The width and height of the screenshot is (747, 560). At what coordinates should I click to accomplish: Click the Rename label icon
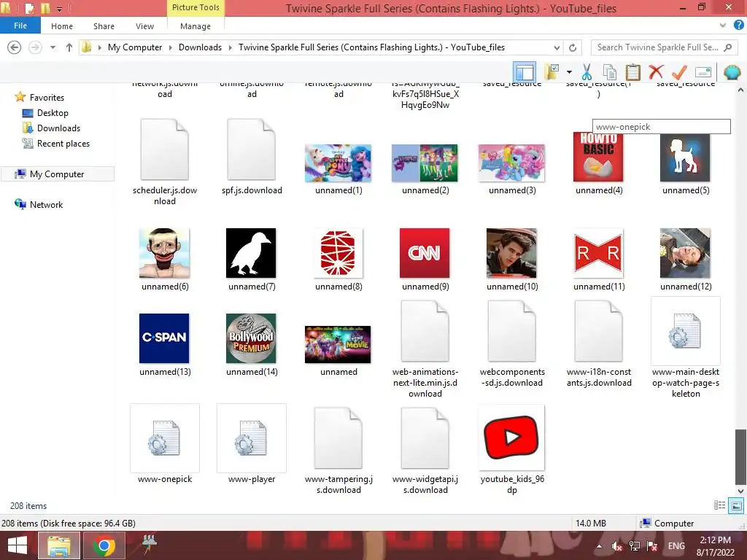703,72
